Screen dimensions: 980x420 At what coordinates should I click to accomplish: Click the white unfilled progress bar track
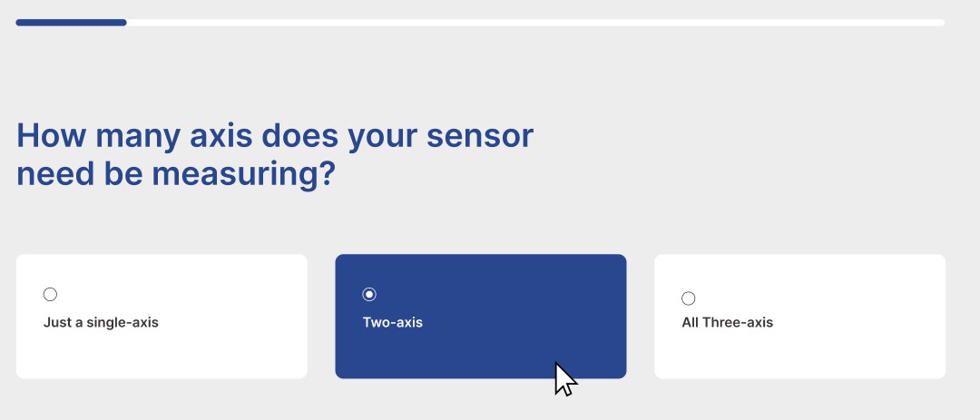pyautogui.click(x=535, y=23)
